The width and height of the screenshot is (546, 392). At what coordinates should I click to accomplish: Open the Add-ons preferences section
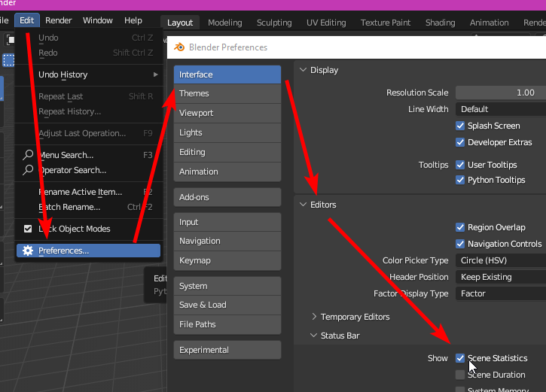point(227,197)
